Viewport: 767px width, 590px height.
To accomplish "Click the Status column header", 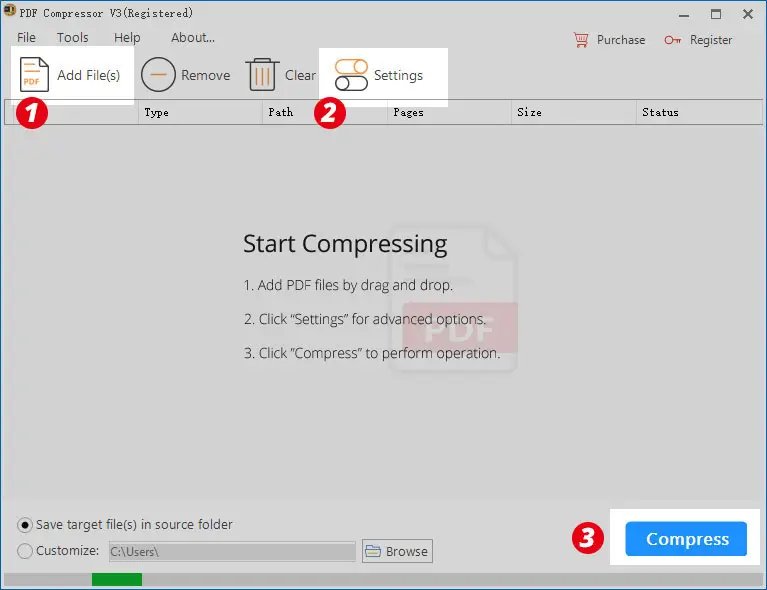I will click(x=699, y=113).
